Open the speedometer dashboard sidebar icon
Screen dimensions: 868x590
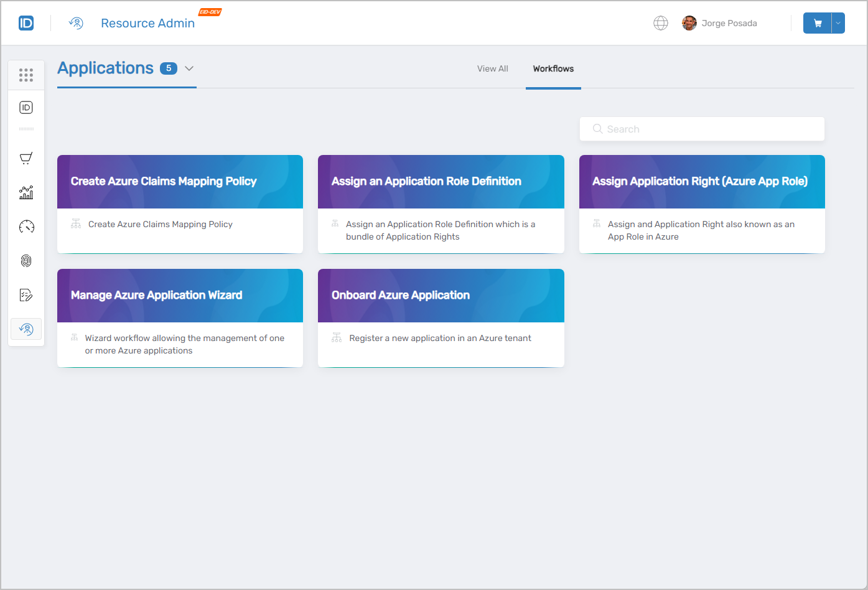click(26, 227)
